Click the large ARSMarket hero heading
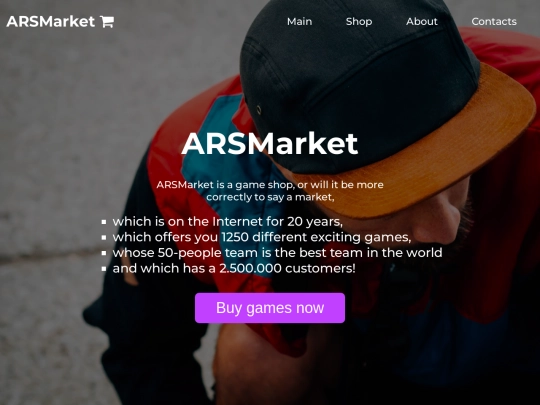This screenshot has width=540, height=405. pyautogui.click(x=270, y=143)
